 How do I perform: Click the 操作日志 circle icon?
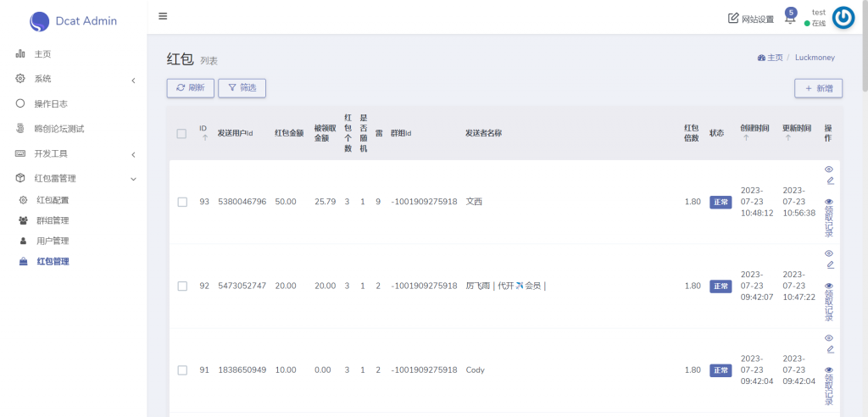click(x=20, y=103)
